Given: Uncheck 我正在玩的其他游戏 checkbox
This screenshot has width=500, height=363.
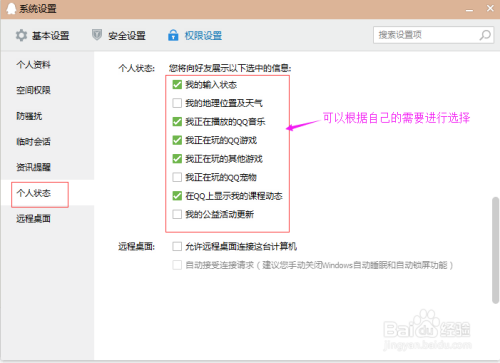Looking at the screenshot, I should pyautogui.click(x=177, y=159).
